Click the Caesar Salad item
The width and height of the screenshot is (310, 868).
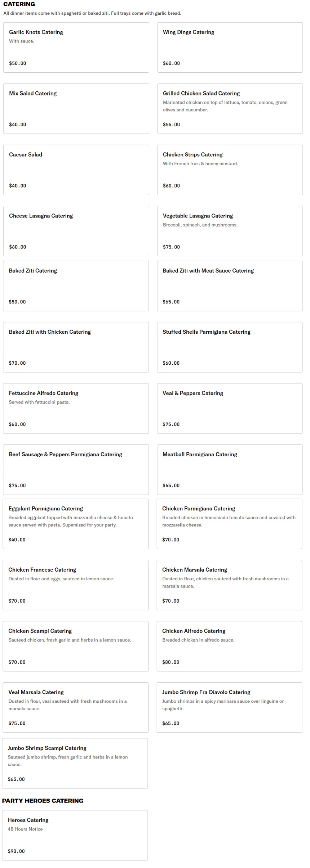(x=76, y=170)
